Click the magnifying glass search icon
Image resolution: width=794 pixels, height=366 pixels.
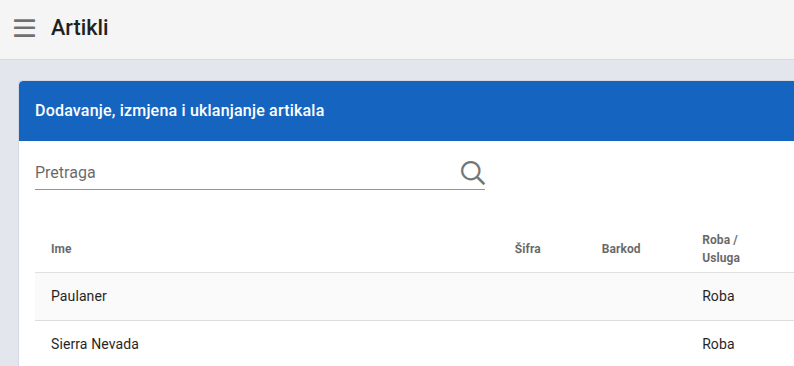click(x=472, y=173)
